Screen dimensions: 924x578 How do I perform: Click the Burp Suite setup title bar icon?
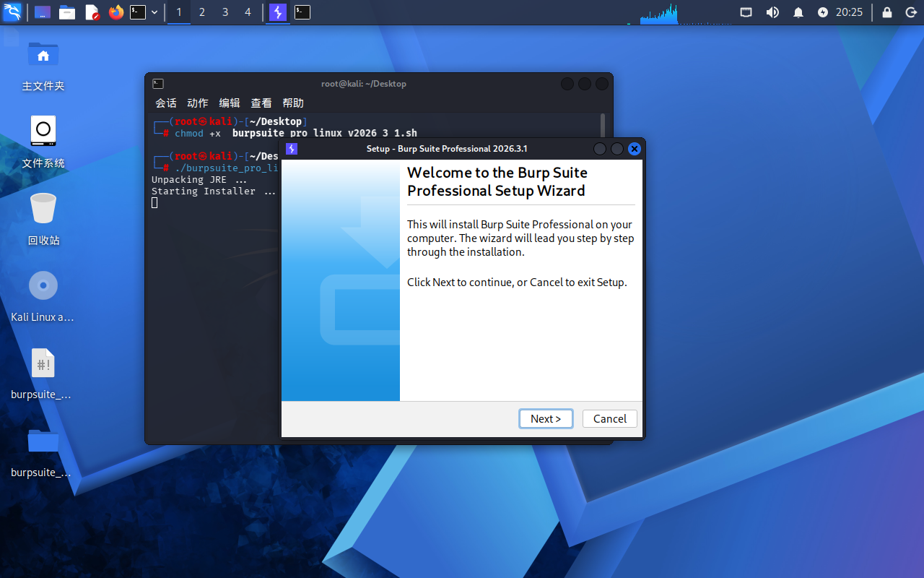(292, 149)
